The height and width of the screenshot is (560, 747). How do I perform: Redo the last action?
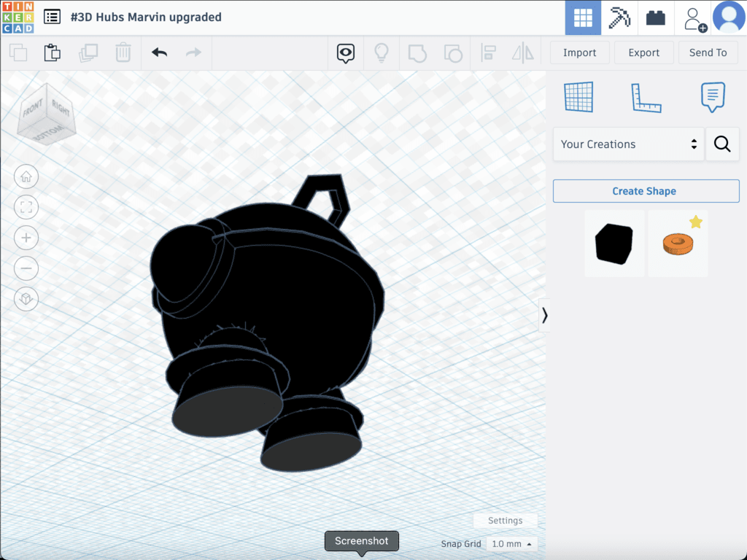tap(193, 52)
